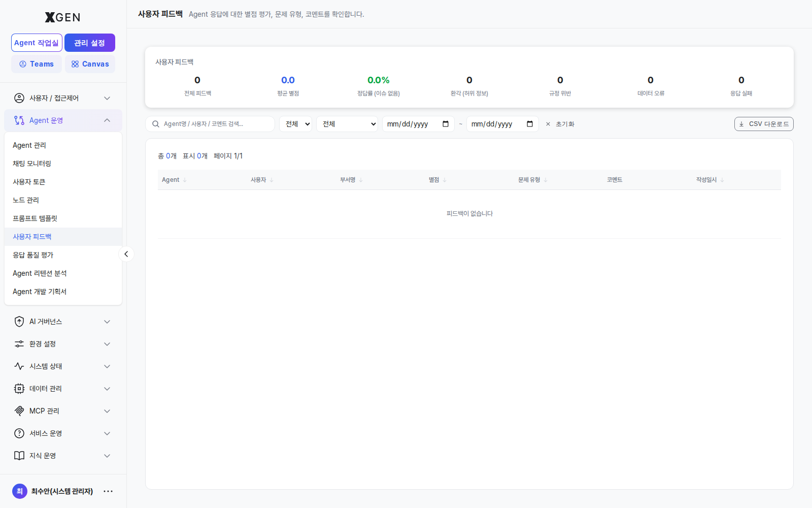Viewport: 812px width, 508px height.
Task: Click the 정답률 0.0% stat
Action: 379,86
